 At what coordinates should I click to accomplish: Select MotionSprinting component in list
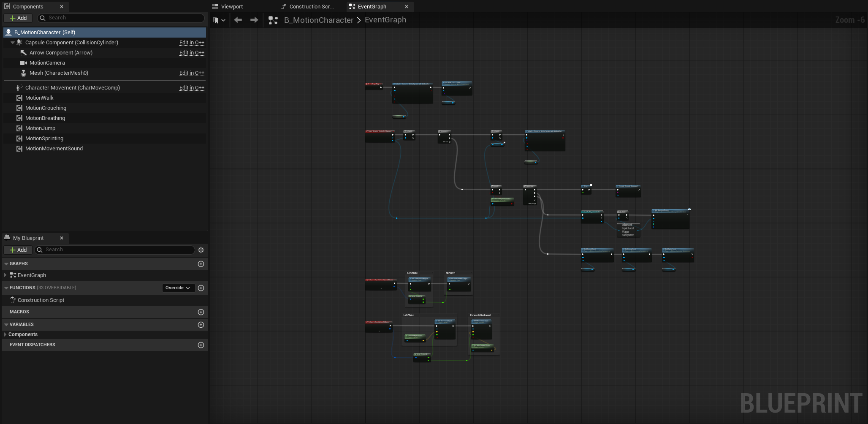(44, 139)
